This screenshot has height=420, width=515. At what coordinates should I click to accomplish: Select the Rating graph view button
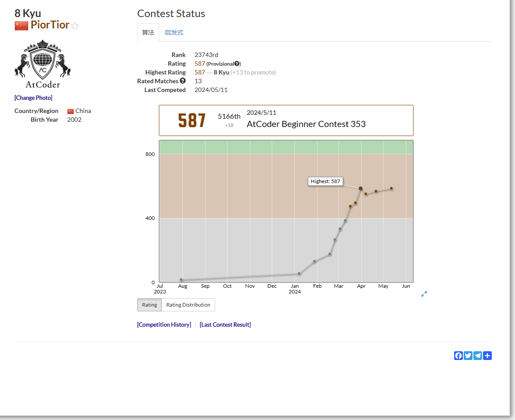pyautogui.click(x=149, y=305)
